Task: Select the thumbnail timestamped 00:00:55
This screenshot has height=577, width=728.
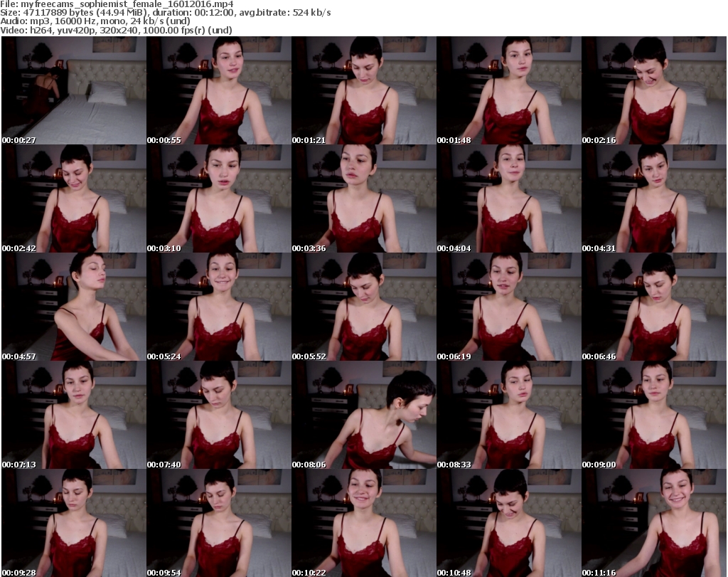Action: click(219, 90)
